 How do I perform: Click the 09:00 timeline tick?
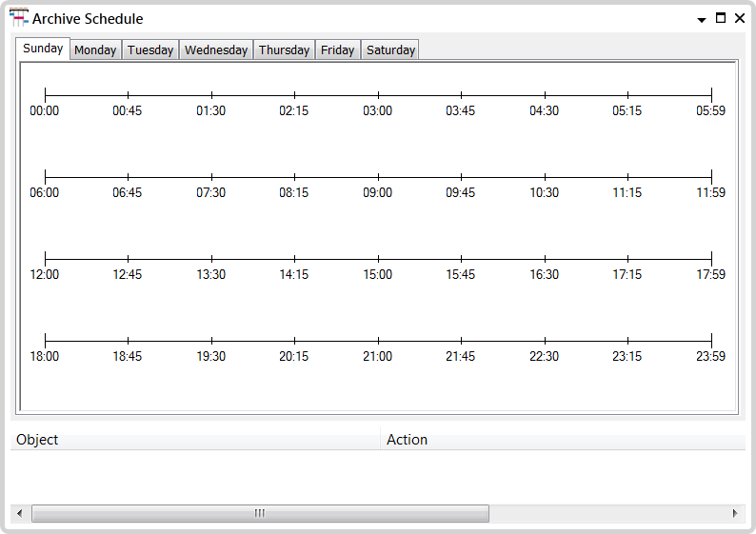pyautogui.click(x=378, y=177)
